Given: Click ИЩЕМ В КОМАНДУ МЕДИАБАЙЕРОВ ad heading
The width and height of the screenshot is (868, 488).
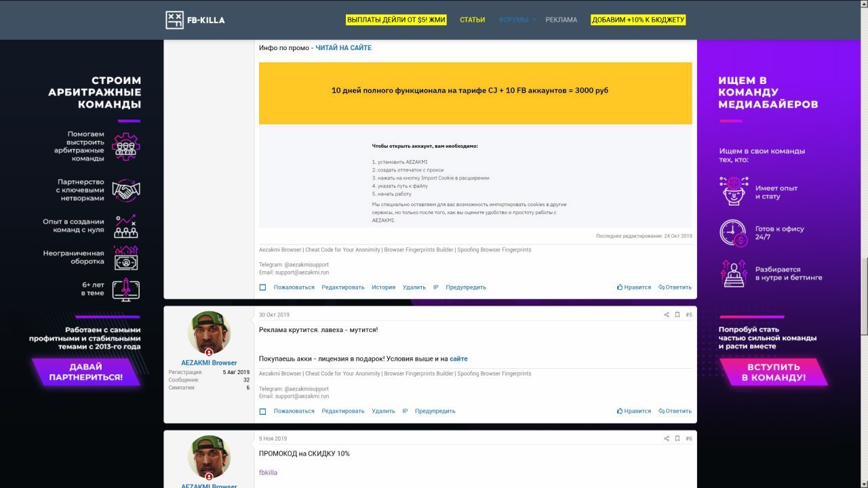Looking at the screenshot, I should click(768, 93).
